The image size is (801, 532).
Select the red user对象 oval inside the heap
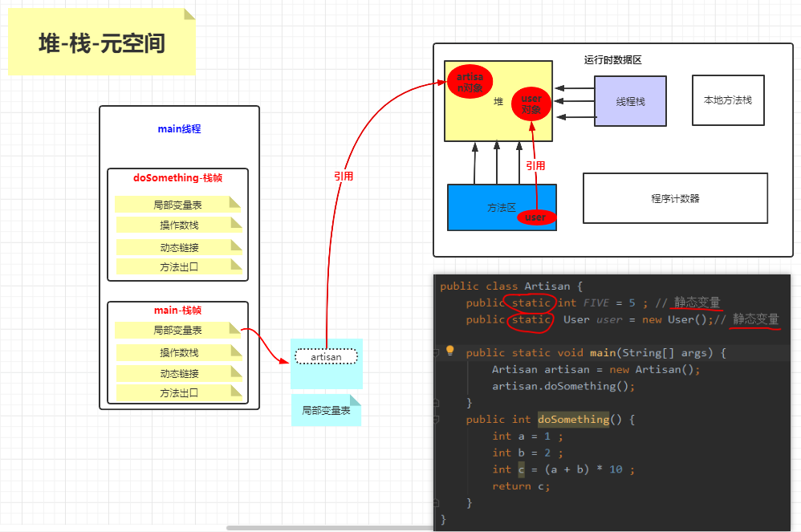[530, 104]
